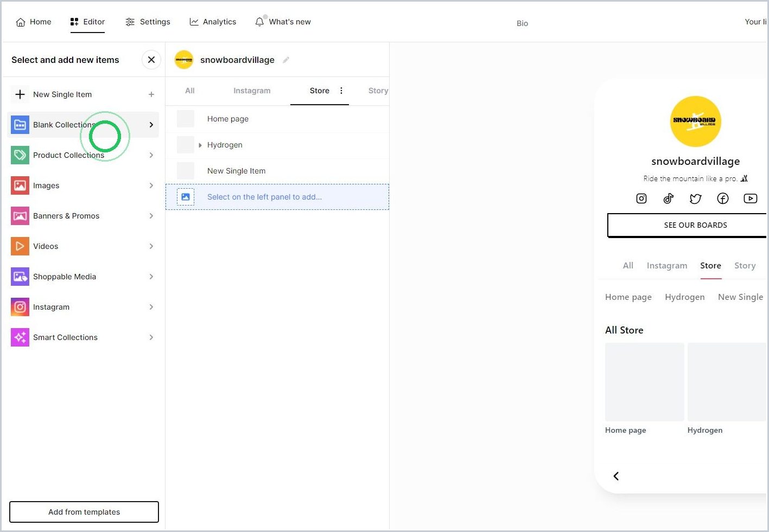This screenshot has width=769, height=532.
Task: Click the Hydrogen thumbnail in preview
Action: point(727,382)
